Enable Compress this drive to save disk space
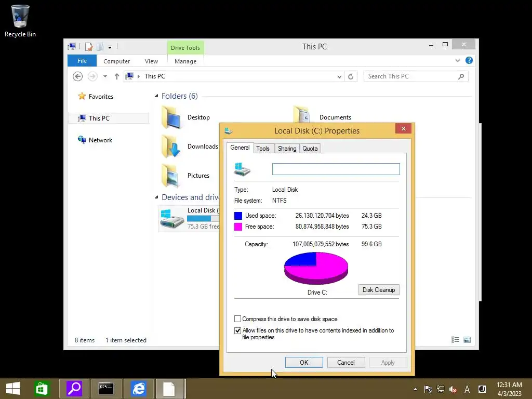 coord(237,319)
